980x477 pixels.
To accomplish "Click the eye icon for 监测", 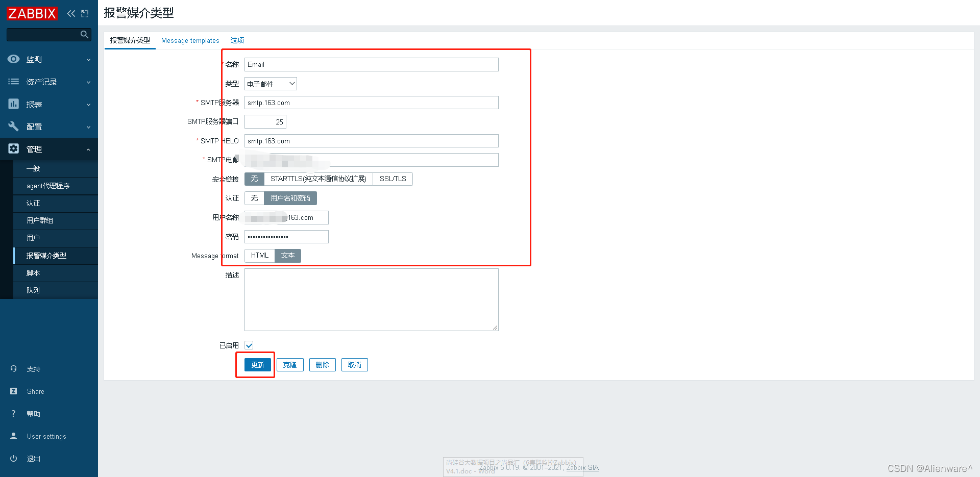I will [13, 59].
